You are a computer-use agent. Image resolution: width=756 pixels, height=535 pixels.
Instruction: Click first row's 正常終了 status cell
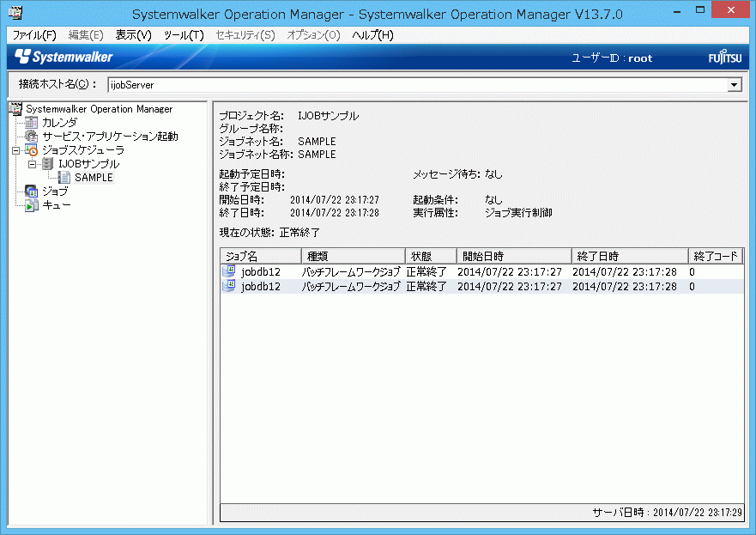click(426, 271)
